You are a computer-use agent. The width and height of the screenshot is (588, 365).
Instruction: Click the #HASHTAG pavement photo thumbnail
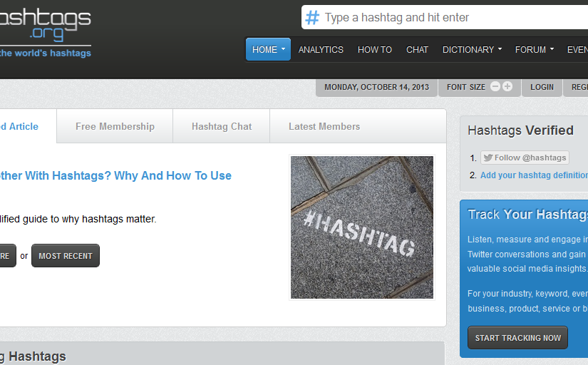(362, 227)
